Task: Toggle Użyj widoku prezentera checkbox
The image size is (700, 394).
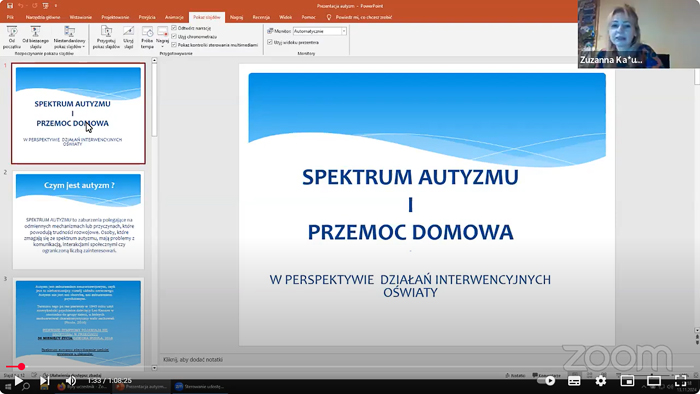Action: point(270,42)
